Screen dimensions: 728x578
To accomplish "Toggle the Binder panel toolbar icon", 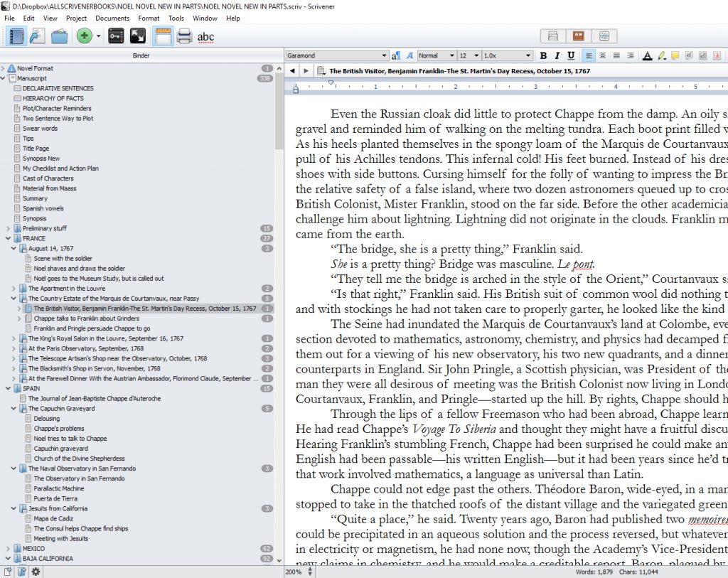I will pyautogui.click(x=16, y=36).
